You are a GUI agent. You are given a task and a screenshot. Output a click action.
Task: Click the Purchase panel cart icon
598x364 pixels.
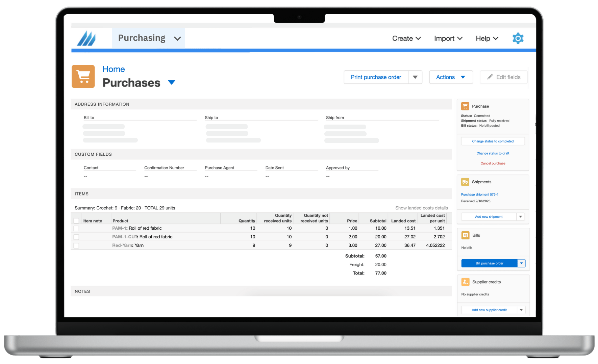pos(465,106)
